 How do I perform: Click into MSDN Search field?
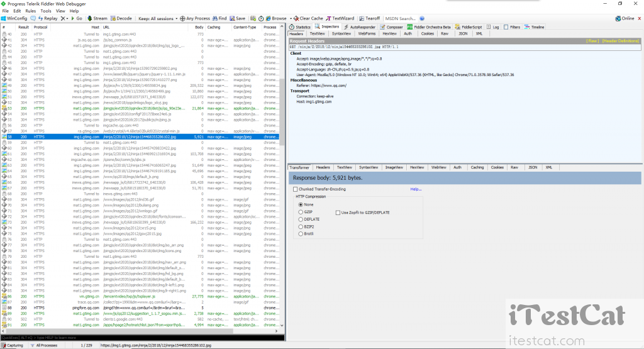coord(401,18)
